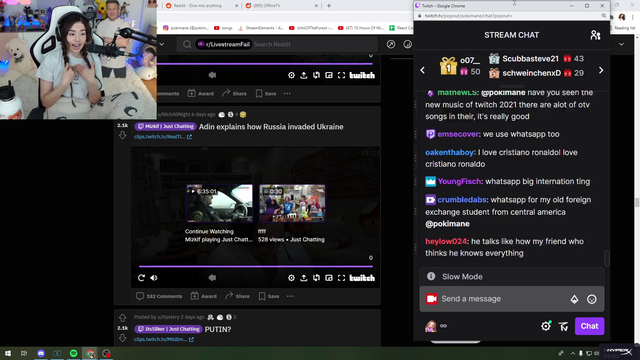
Task: Open the songs YouTube bookmark
Action: (x=223, y=28)
